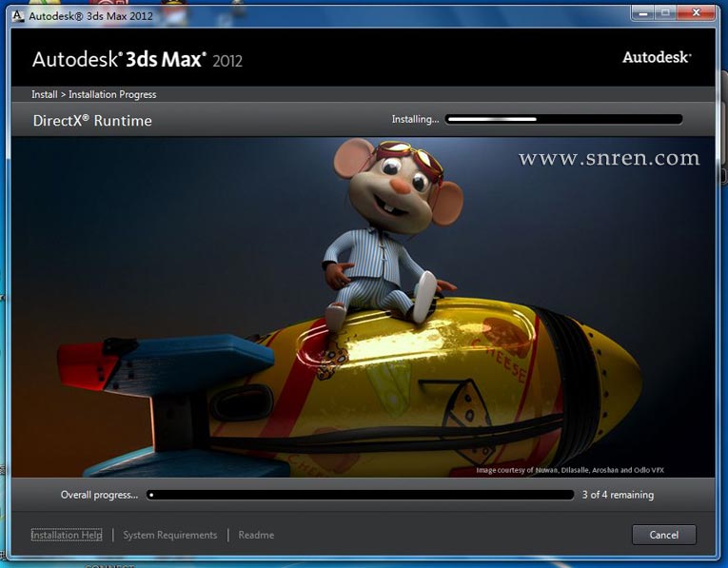Click the DirectX Runtime installing progress bar
Screen dimensions: 728x568
click(563, 119)
